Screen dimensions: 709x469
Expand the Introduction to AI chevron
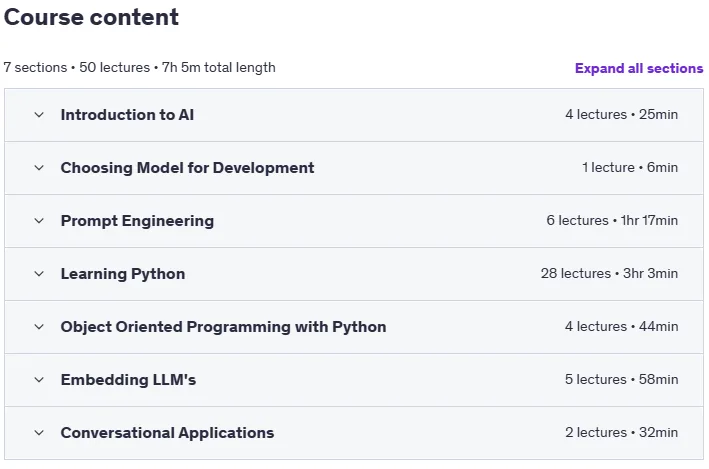tap(39, 115)
